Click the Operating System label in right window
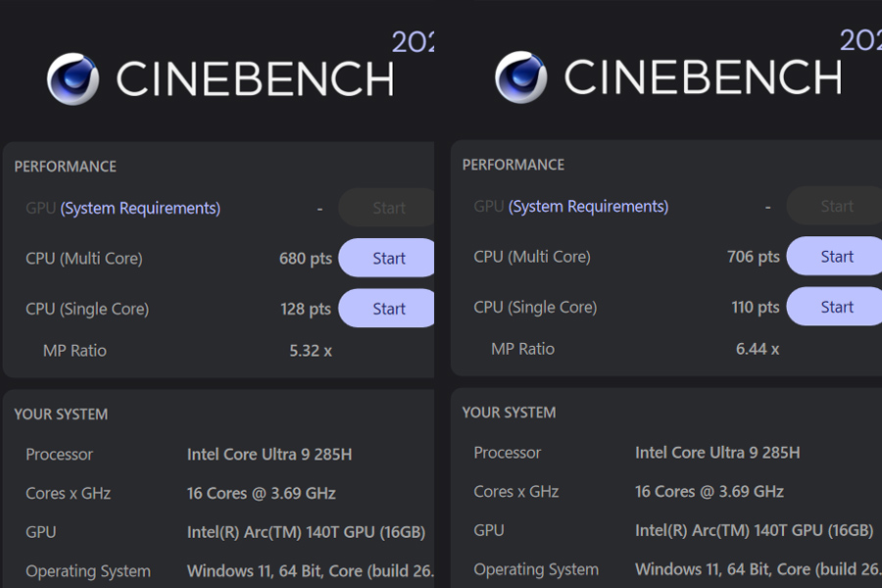The width and height of the screenshot is (882, 588). coord(536,569)
